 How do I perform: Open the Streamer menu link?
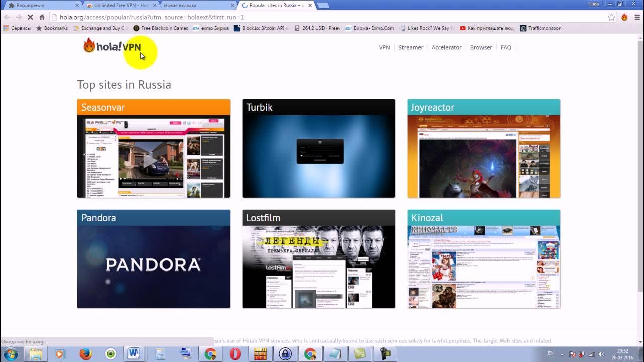pyautogui.click(x=411, y=47)
